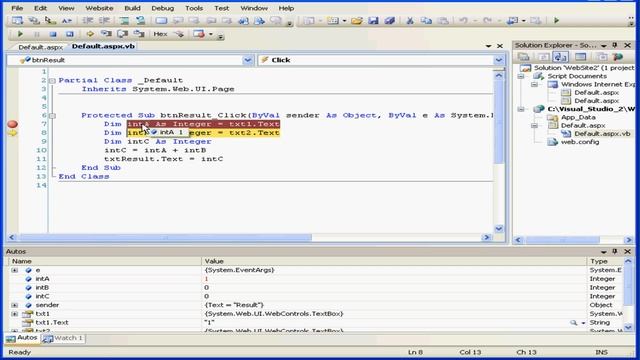Image resolution: width=640 pixels, height=360 pixels.
Task: Click the Step Over icon
Action: coord(122,34)
